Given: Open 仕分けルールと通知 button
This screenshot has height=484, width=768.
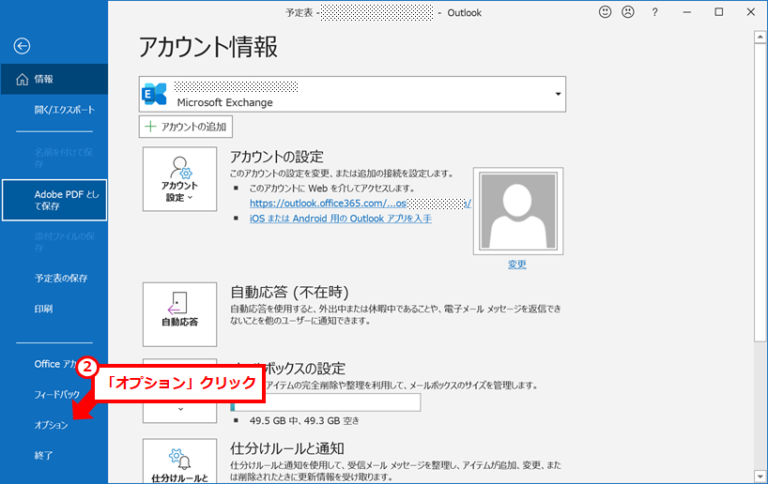Looking at the screenshot, I should [180, 461].
